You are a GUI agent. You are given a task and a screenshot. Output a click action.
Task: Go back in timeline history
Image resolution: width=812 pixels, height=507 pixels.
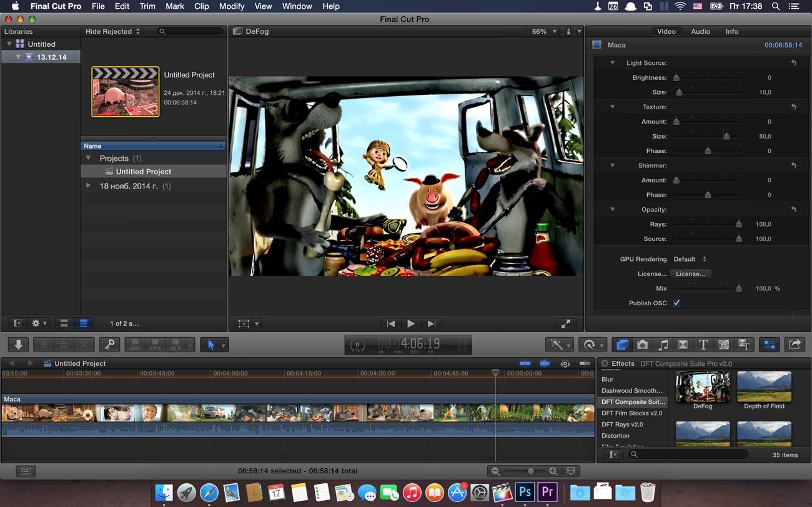(11, 363)
